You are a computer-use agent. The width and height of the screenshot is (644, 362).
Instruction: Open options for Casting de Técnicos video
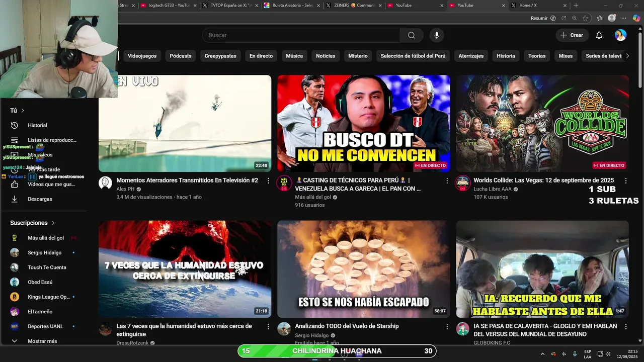(447, 180)
